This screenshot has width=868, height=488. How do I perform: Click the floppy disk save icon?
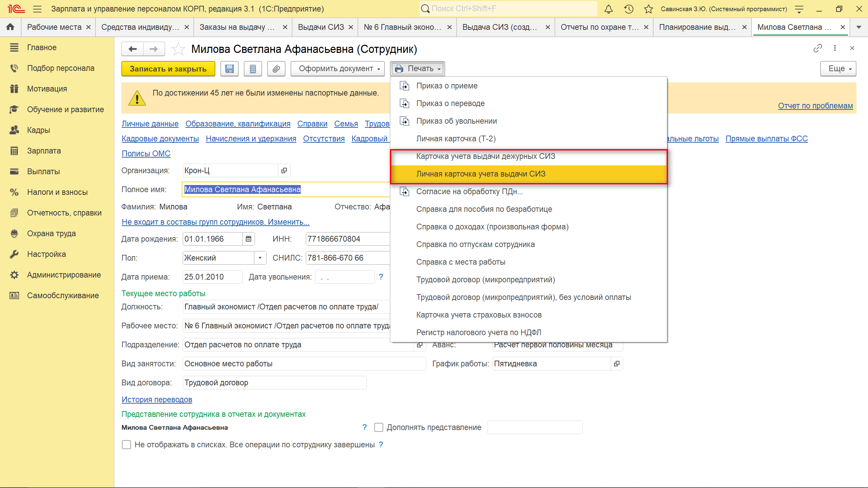[x=230, y=69]
